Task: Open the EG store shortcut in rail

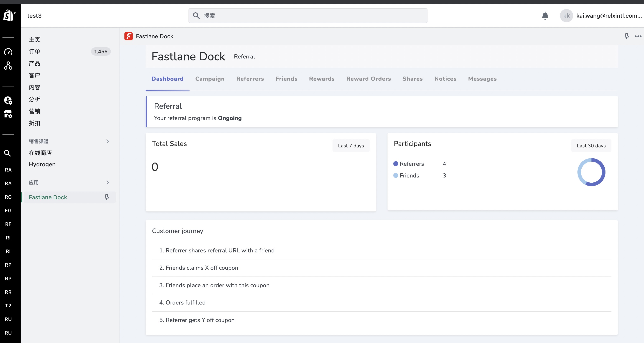Action: (x=8, y=210)
